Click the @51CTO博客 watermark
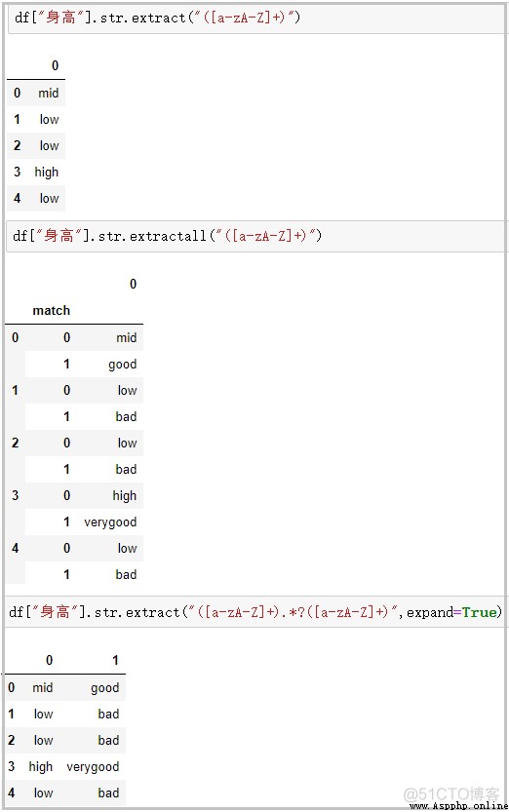Screen dimensions: 509x812 [x=451, y=793]
